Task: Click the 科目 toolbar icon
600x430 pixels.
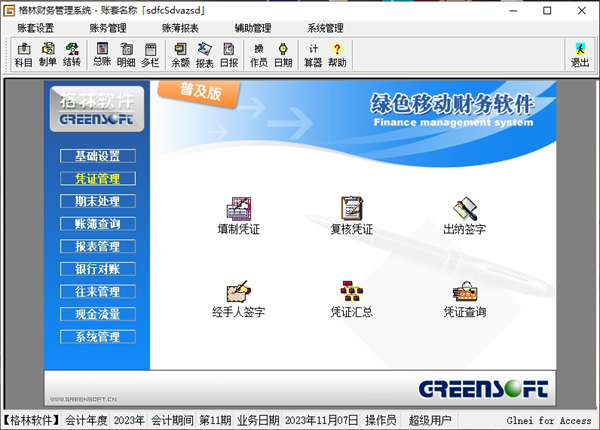Action: tap(24, 54)
